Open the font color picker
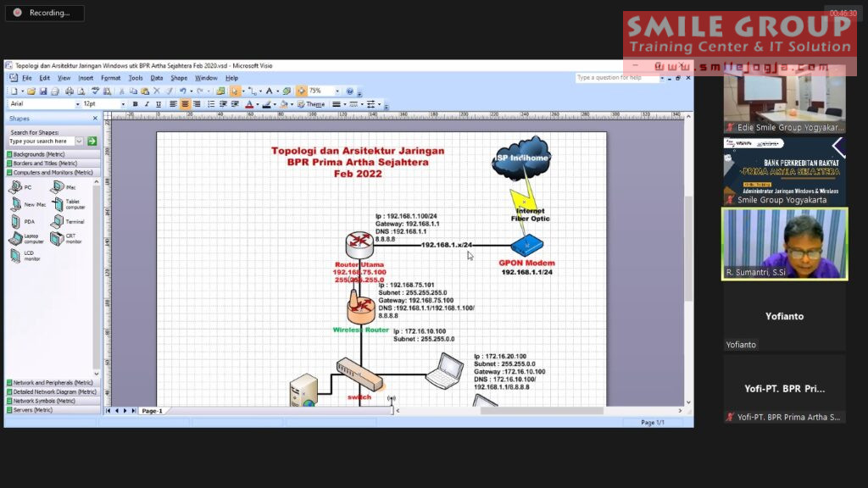 250,104
